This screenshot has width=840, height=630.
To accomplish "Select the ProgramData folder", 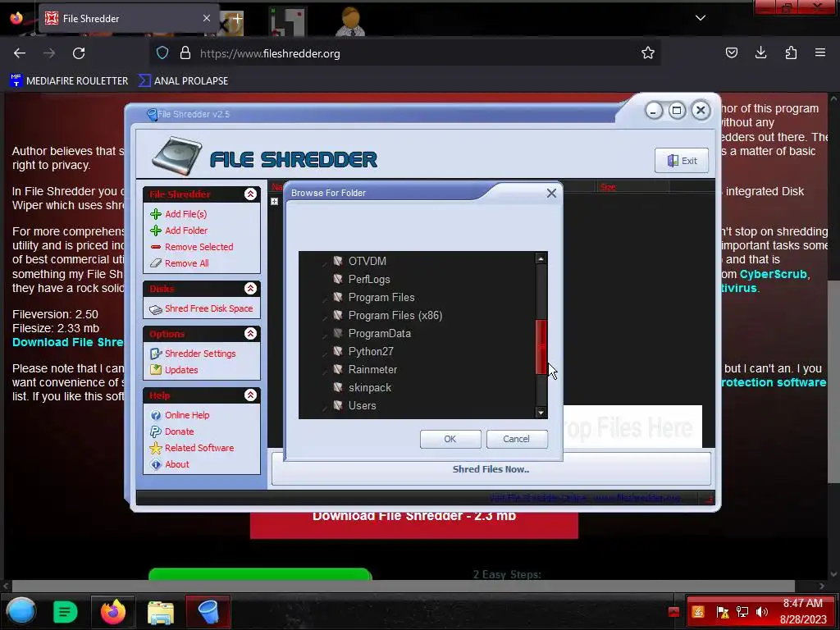I will [x=379, y=333].
